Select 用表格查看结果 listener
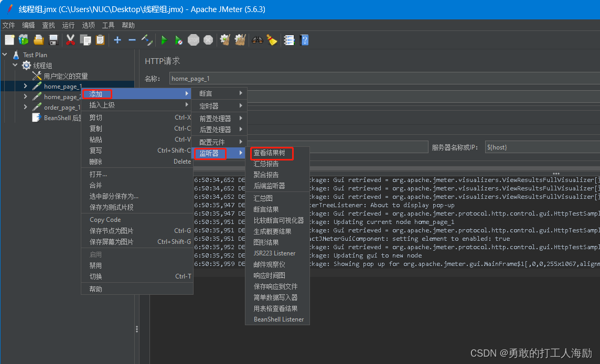This screenshot has width=600, height=364. click(x=277, y=308)
